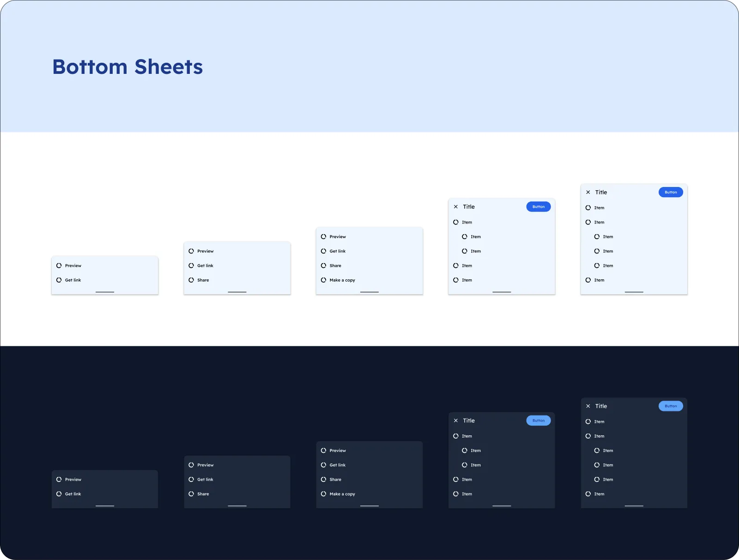Select the last Item row in the tallest dark sheet
The height and width of the screenshot is (560, 739).
598,494
